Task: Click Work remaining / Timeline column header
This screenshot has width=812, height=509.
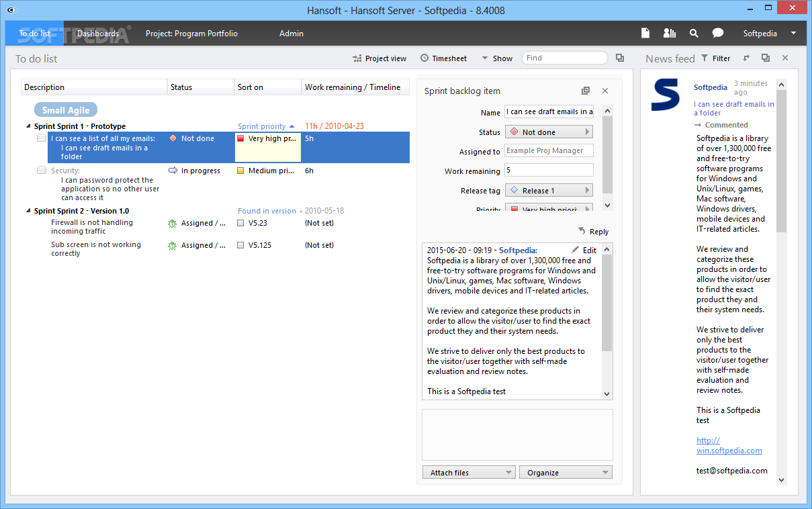Action: (355, 87)
